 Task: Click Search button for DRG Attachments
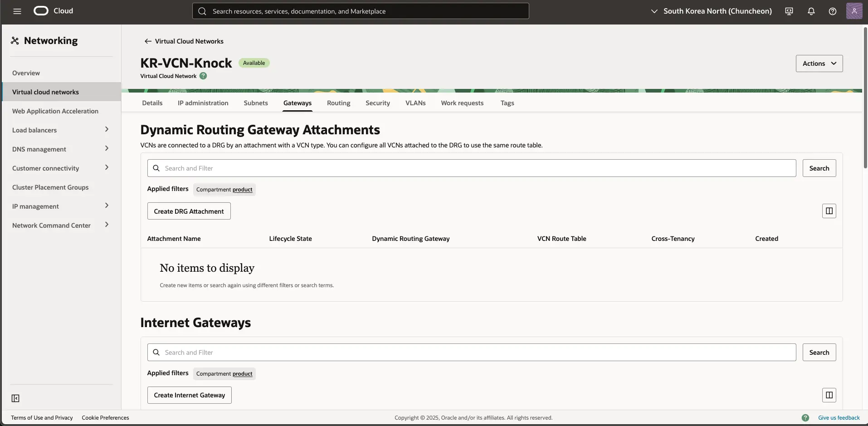coord(819,168)
